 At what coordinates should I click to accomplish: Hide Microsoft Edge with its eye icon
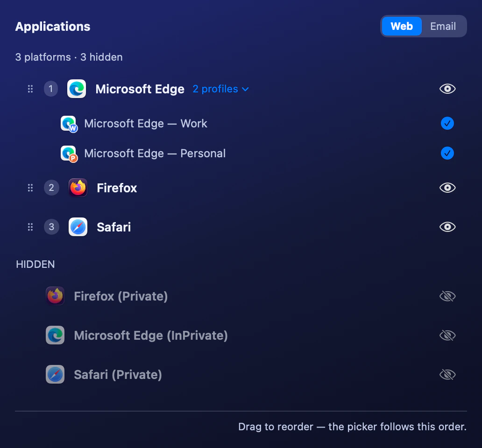(x=447, y=89)
